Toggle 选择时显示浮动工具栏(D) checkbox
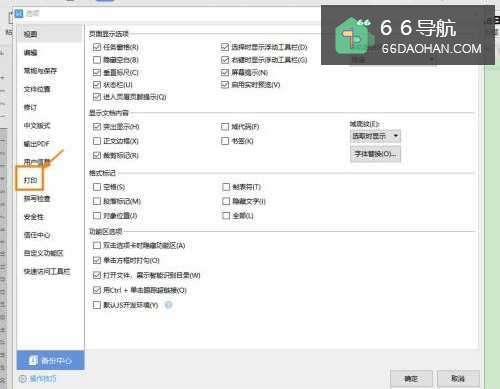Image resolution: width=500 pixels, height=389 pixels. pos(225,47)
